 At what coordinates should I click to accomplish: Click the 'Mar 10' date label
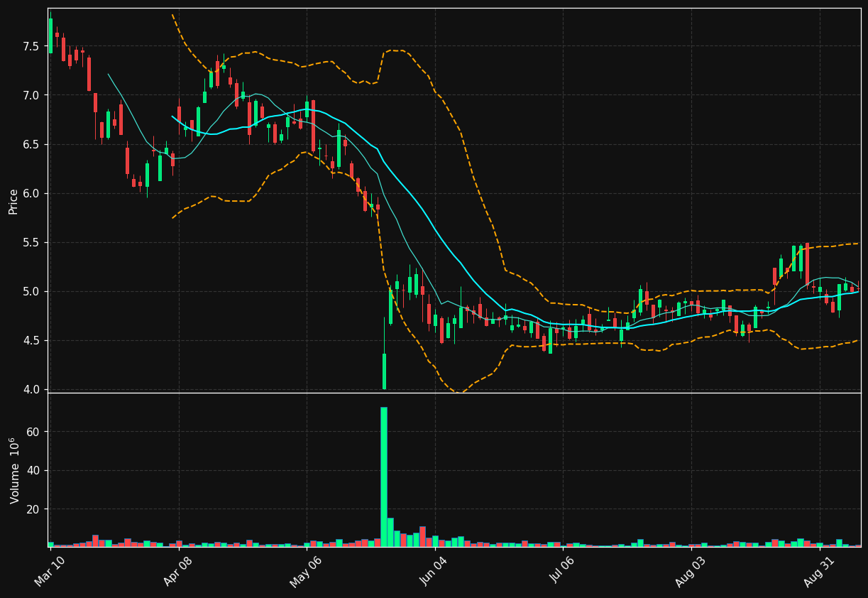tap(50, 571)
